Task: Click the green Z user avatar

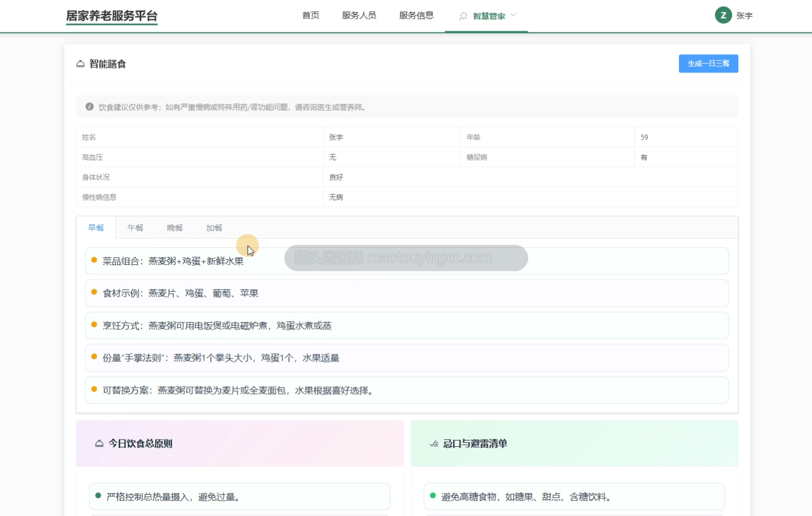Action: [x=723, y=15]
